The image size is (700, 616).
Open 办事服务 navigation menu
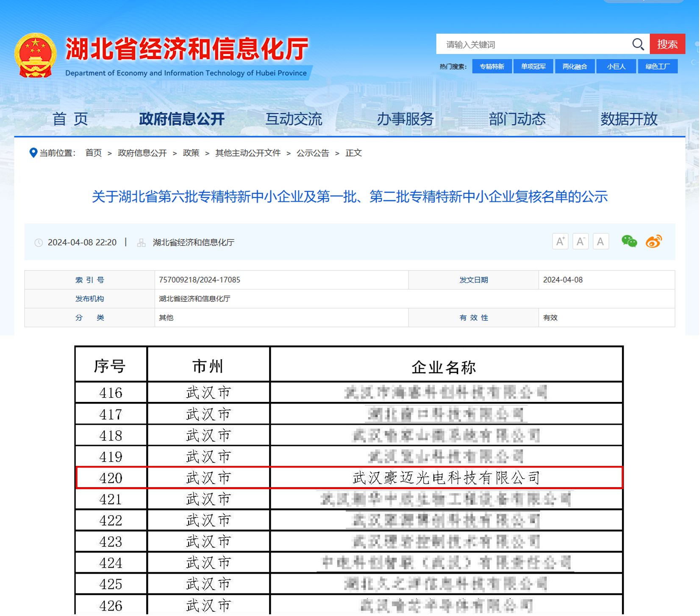coord(406,119)
